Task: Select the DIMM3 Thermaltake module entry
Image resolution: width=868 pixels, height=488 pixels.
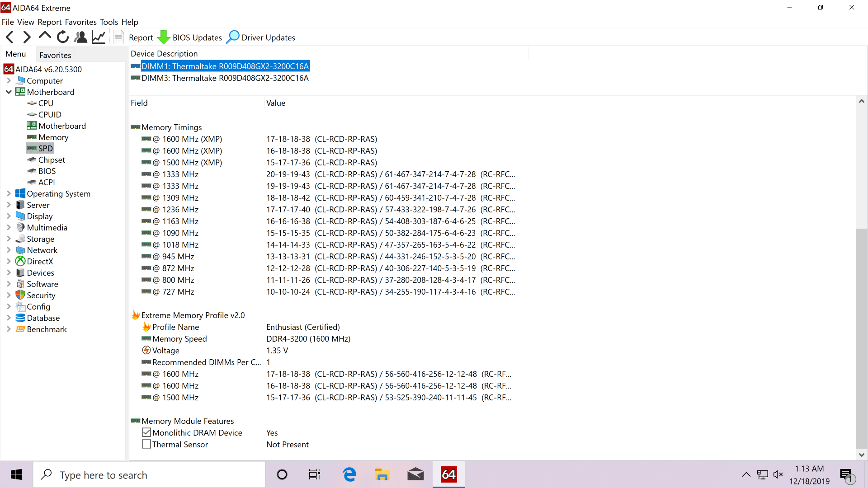Action: pyautogui.click(x=225, y=78)
